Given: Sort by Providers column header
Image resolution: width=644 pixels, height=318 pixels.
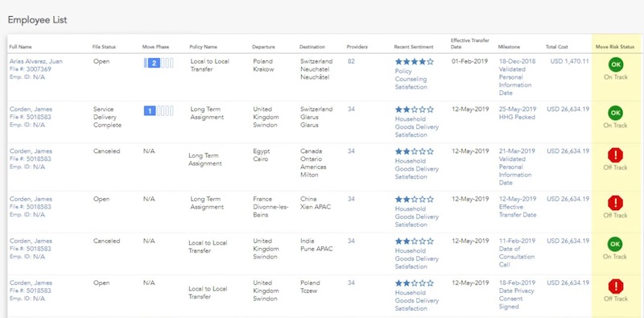Looking at the screenshot, I should tap(357, 47).
